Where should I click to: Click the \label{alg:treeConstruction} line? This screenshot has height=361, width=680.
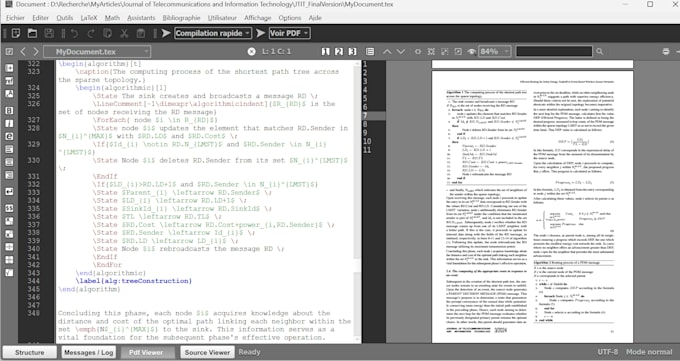pyautogui.click(x=134, y=281)
